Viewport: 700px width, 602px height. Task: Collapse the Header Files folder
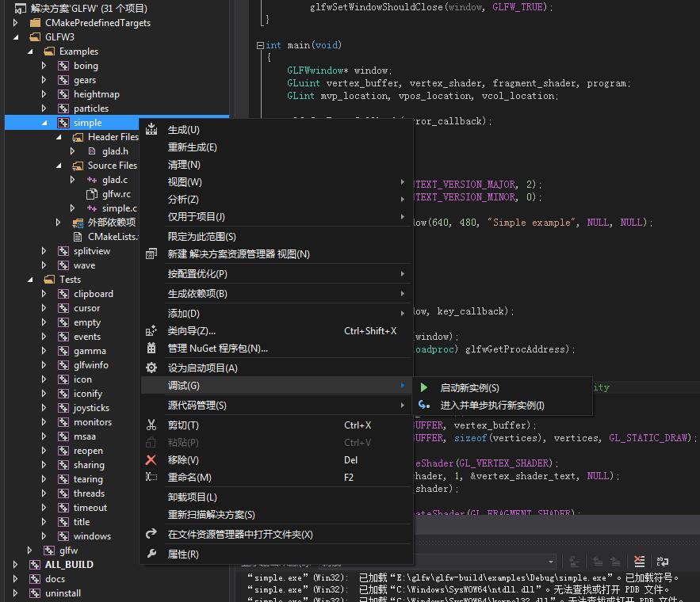59,137
